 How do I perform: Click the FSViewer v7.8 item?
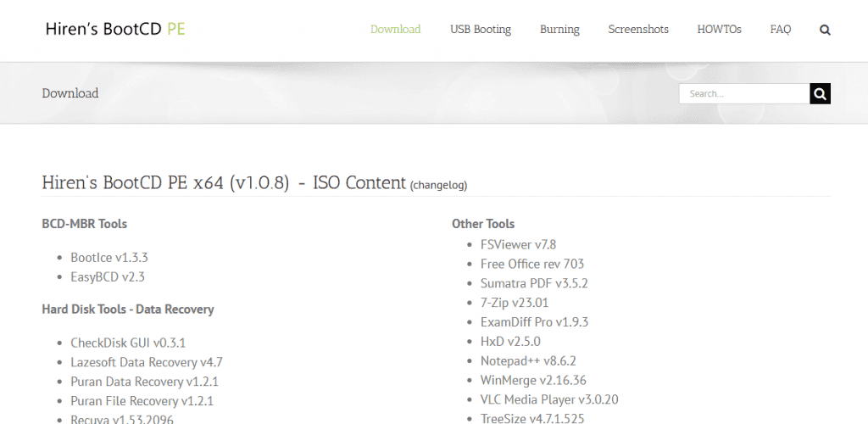pos(518,244)
